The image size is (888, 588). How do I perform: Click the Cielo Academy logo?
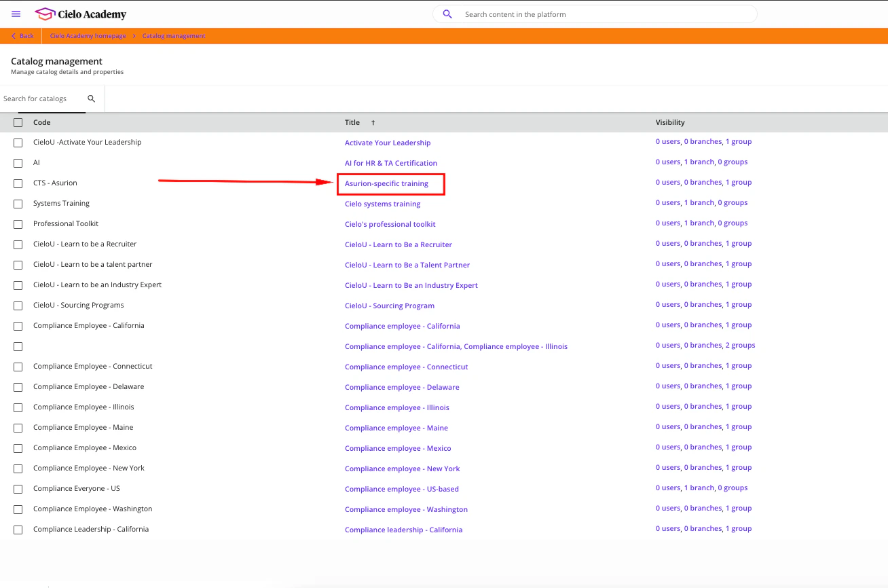(80, 14)
